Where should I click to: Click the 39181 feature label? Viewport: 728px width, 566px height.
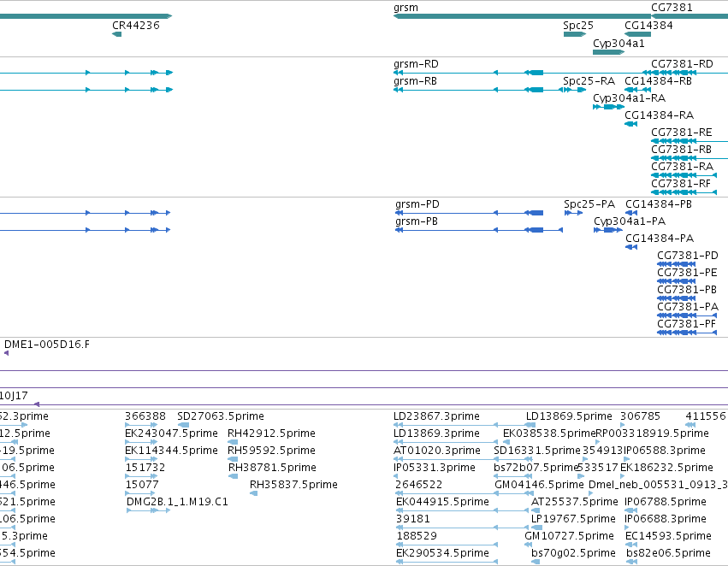[413, 519]
